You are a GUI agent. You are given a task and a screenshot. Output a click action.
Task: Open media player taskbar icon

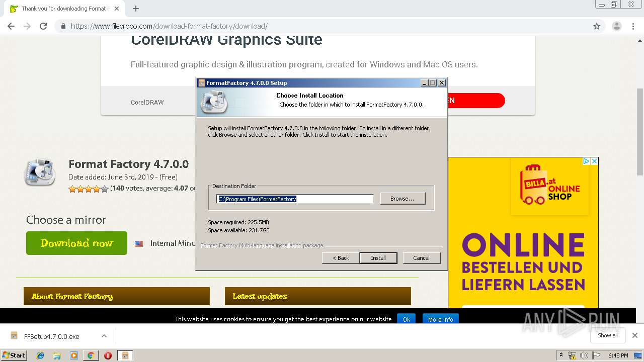point(74,355)
